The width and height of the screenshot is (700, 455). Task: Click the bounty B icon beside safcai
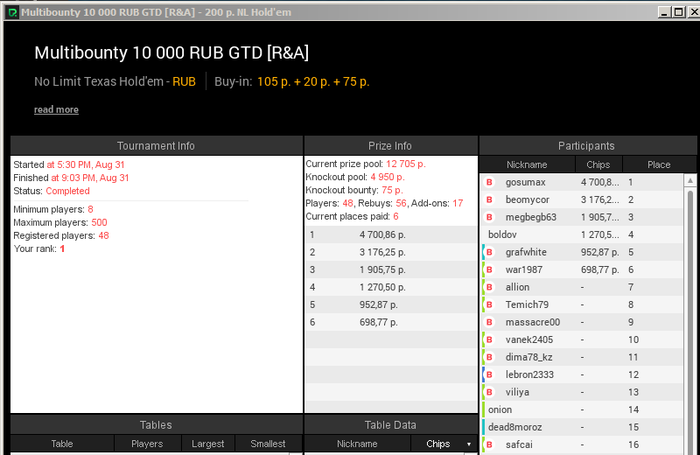(x=489, y=445)
